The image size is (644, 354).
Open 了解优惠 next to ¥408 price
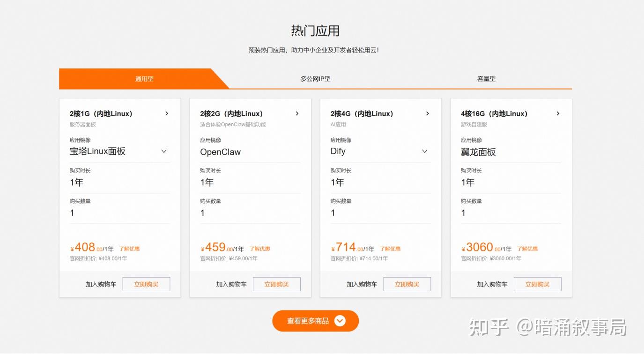pyautogui.click(x=129, y=249)
